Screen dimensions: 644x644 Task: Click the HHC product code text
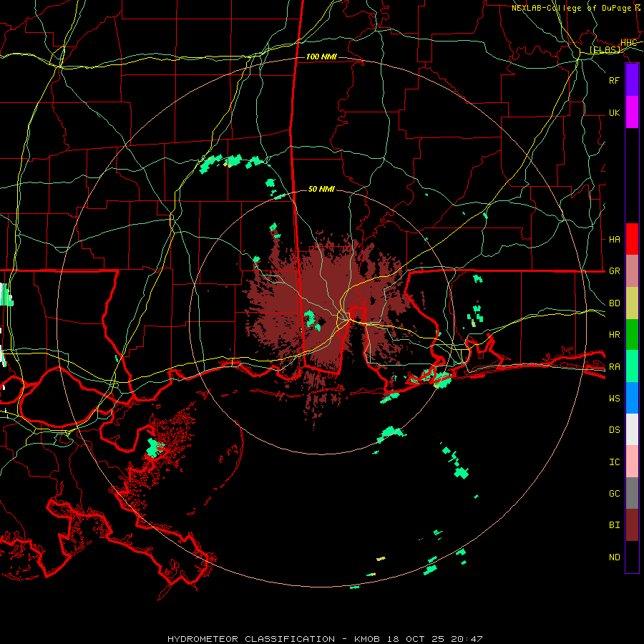pos(629,43)
